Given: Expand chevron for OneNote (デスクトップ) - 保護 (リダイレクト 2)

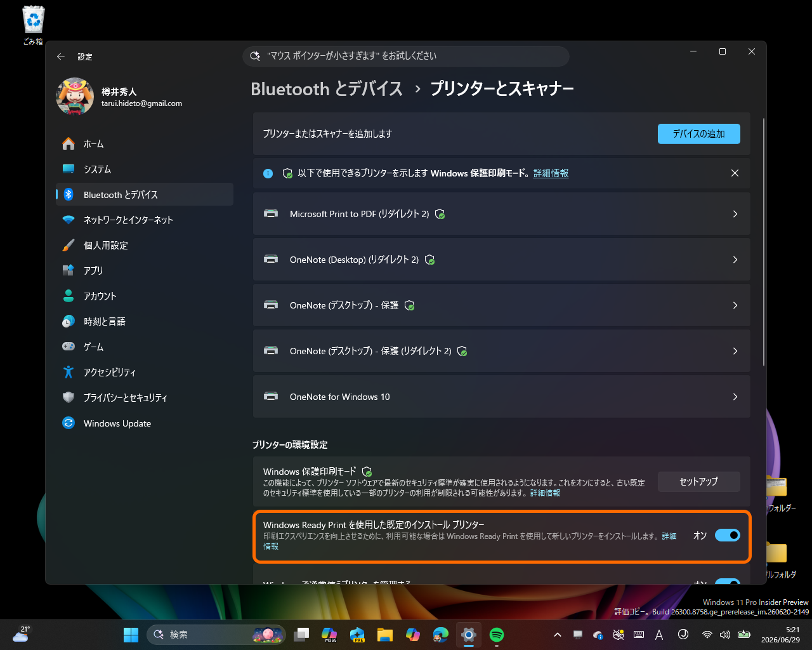Looking at the screenshot, I should 735,351.
